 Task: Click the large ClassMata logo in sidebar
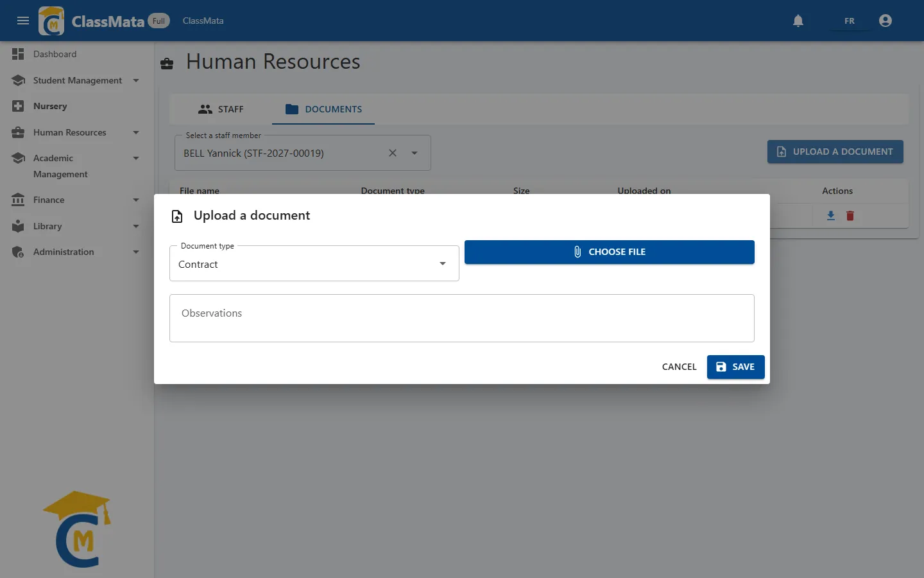[x=78, y=529]
